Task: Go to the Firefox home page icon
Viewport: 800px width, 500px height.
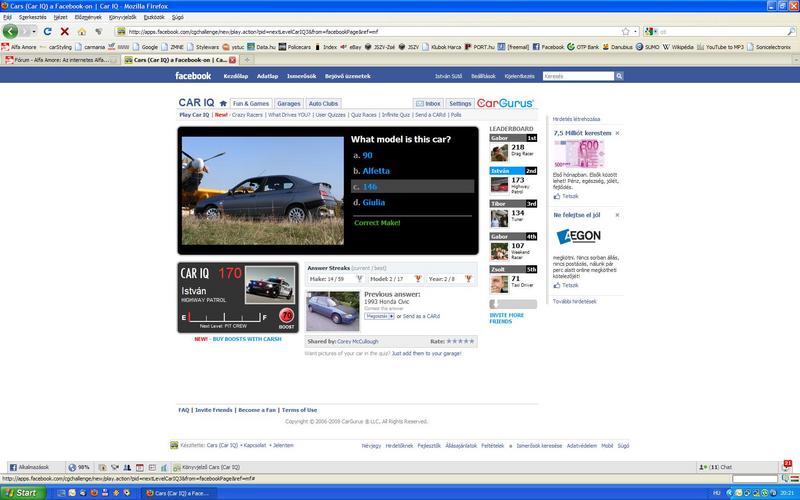Action: [82, 32]
